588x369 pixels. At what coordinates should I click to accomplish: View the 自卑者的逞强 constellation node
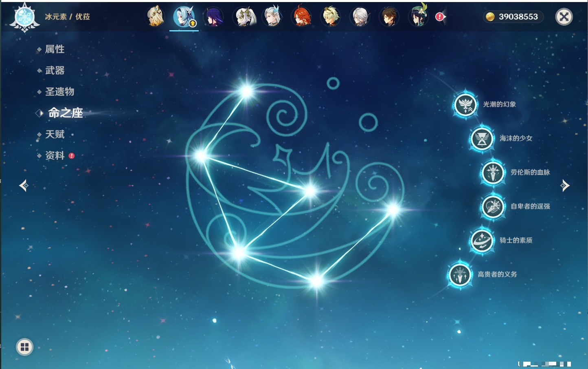tap(493, 207)
